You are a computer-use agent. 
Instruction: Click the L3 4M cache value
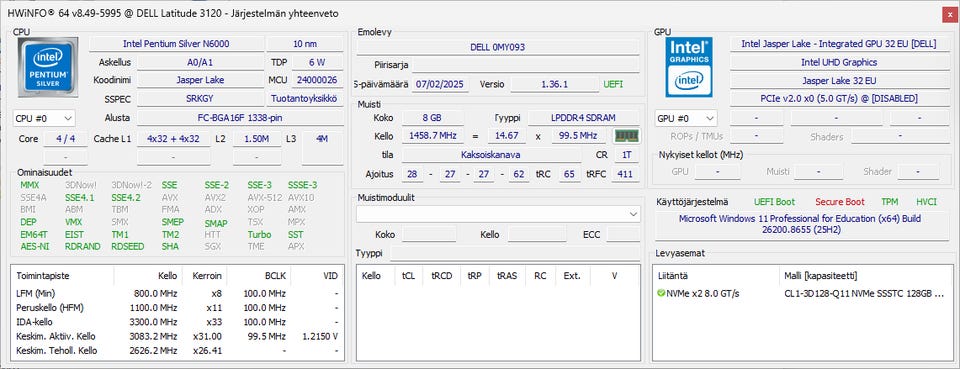coord(322,139)
